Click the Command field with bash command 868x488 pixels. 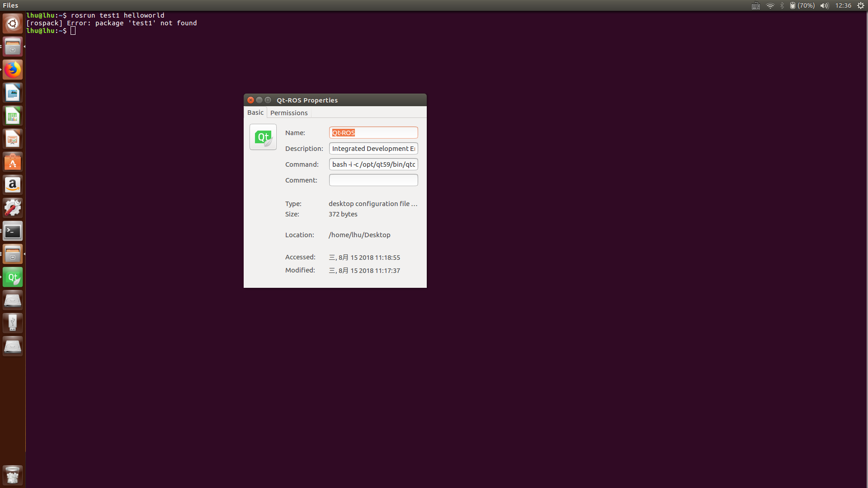point(373,164)
